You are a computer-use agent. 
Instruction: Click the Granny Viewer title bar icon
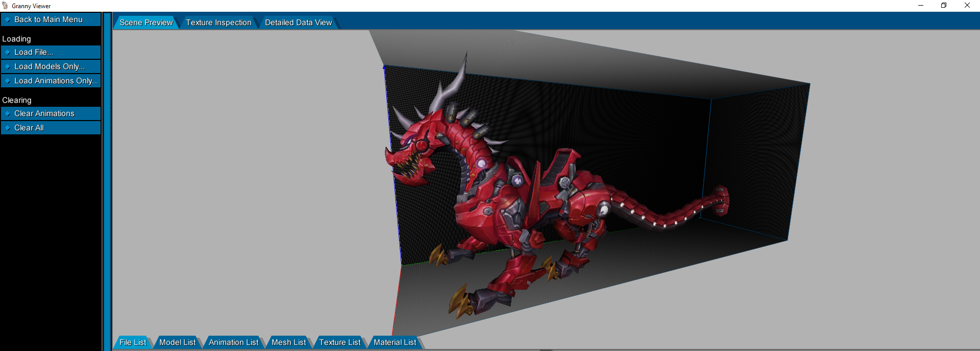[x=5, y=6]
